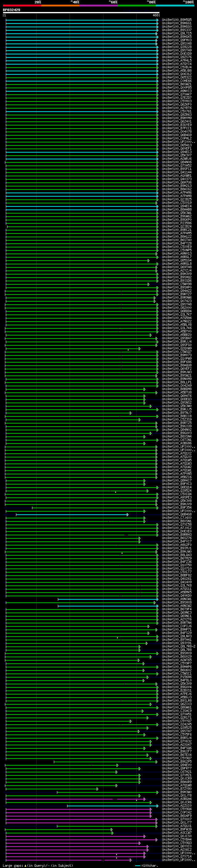Click the orange ~40% legend segment
This screenshot has height=868, width=197.
pos(60,6)
